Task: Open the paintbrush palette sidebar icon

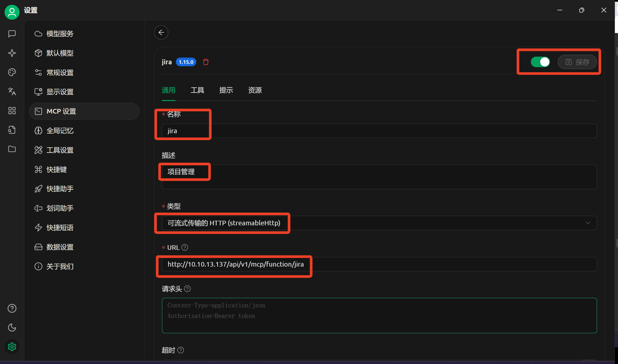Action: (12, 72)
